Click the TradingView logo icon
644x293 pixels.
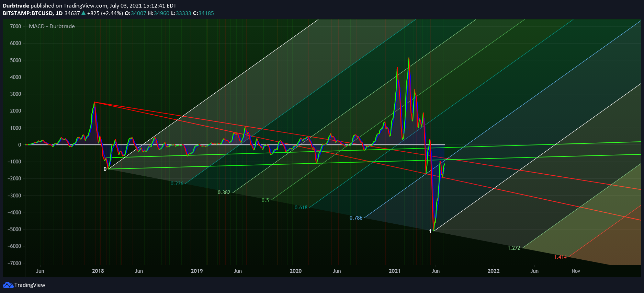pyautogui.click(x=8, y=285)
